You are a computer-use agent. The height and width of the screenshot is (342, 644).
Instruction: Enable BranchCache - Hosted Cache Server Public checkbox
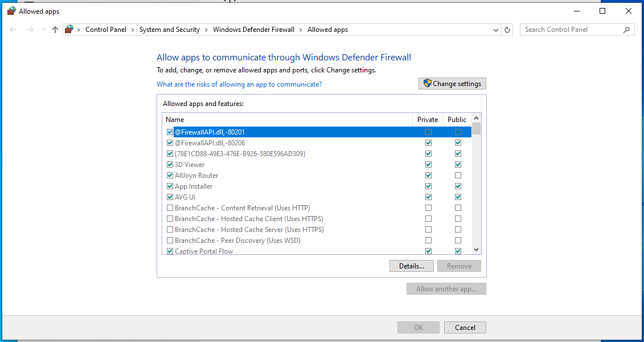tap(458, 229)
